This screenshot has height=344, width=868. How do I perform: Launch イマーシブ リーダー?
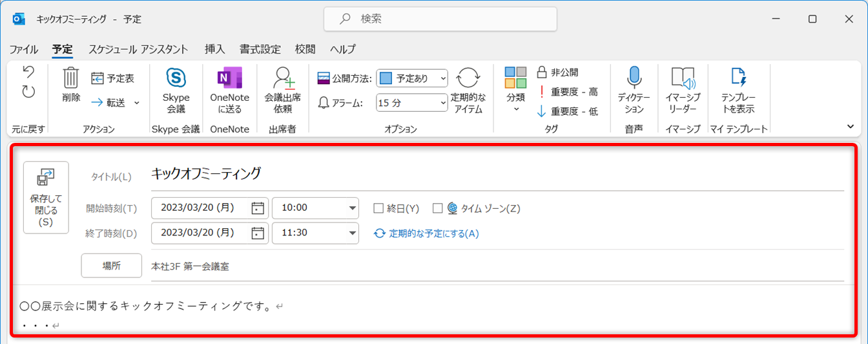683,79
